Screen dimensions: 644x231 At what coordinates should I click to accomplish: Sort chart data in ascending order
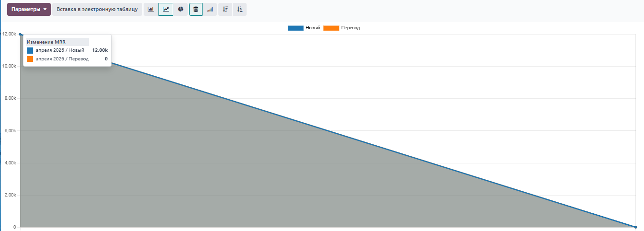click(240, 9)
